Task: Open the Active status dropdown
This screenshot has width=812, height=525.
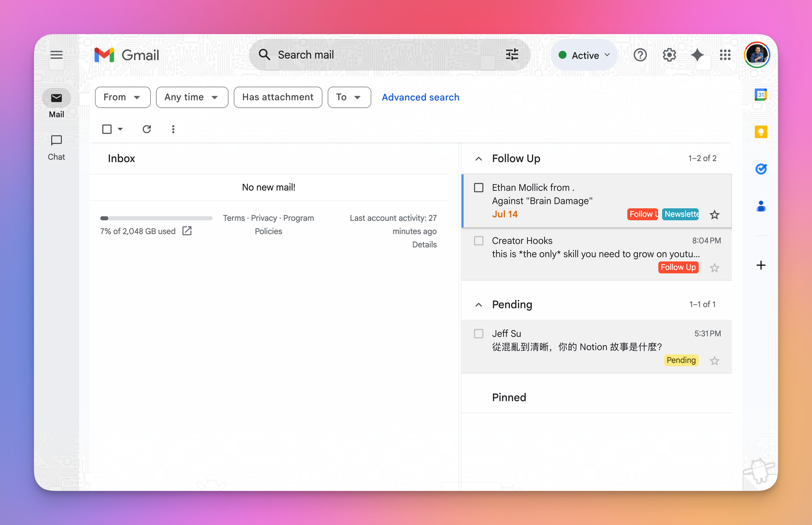Action: click(584, 55)
